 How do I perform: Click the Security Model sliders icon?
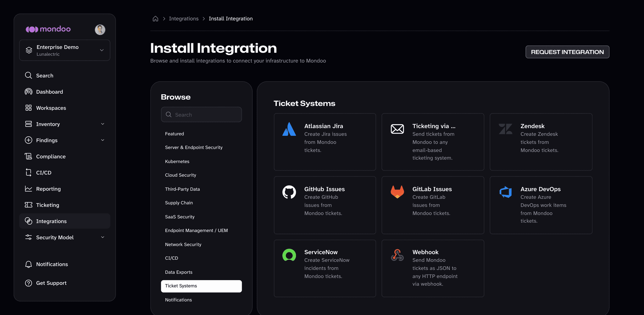(29, 237)
